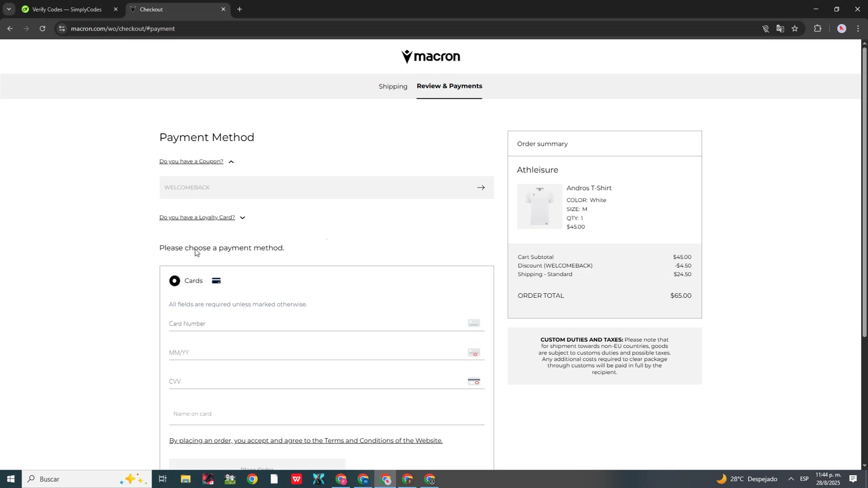The image size is (868, 488).
Task: Open site information icon in address bar
Action: tap(62, 28)
